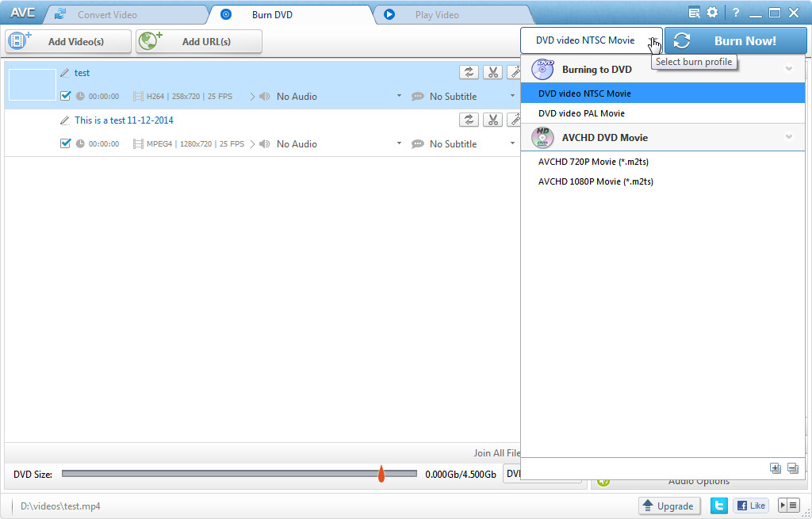Click the speaker icon on test row
Image resolution: width=812 pixels, height=519 pixels.
click(265, 96)
